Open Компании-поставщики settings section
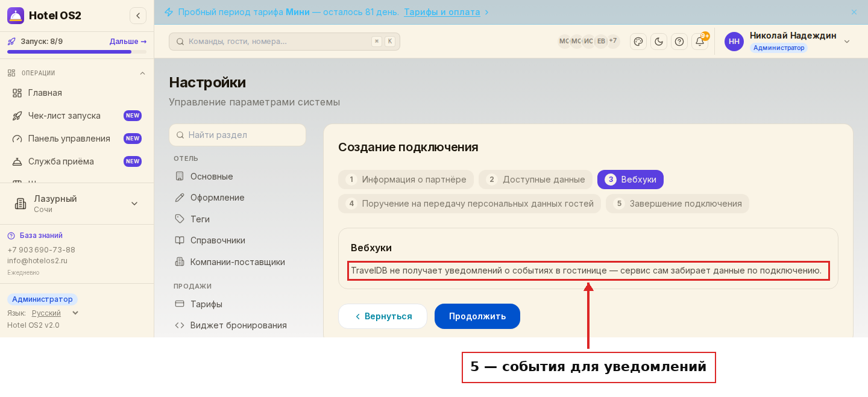868x397 pixels. pos(237,262)
